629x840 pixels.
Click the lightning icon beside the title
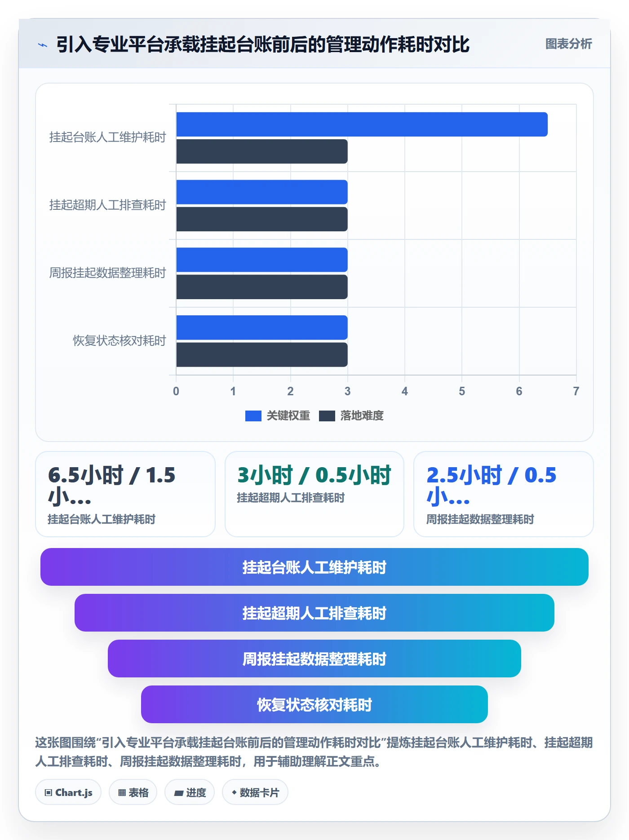(42, 45)
